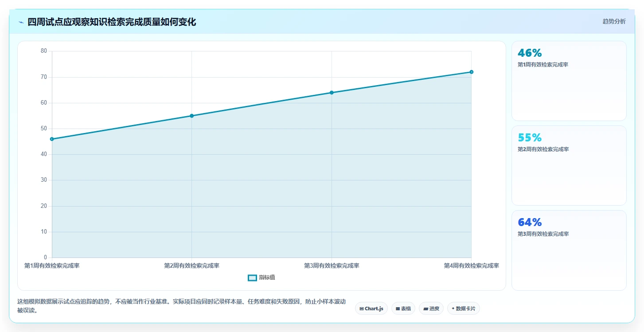This screenshot has height=332, width=644.
Task: Click the 第1周有效检索完成率 axis label
Action: (52, 266)
